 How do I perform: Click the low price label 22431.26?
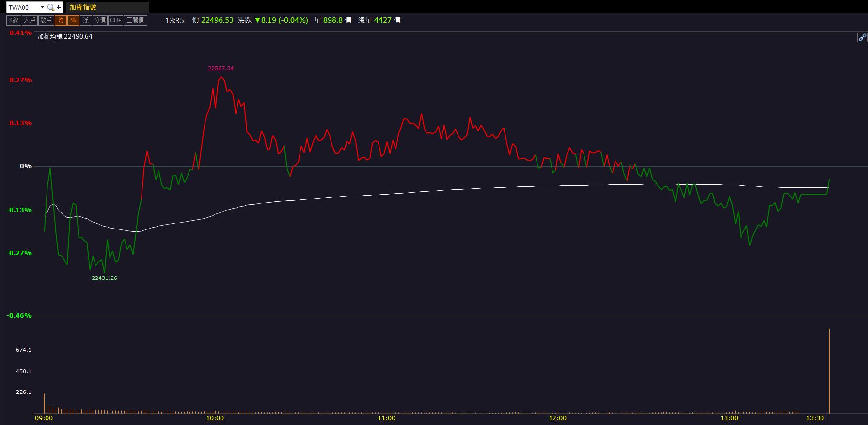(x=104, y=278)
